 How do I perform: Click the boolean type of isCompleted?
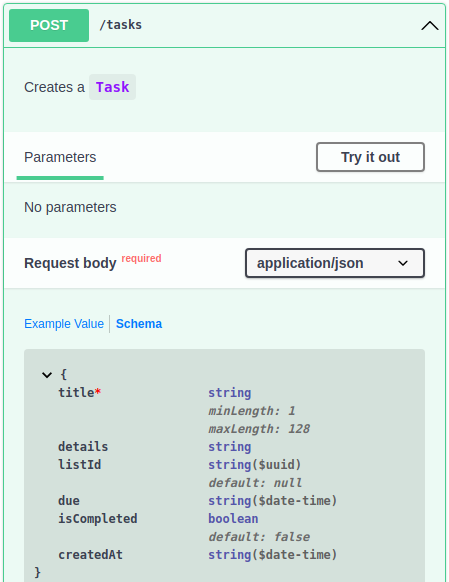233,519
